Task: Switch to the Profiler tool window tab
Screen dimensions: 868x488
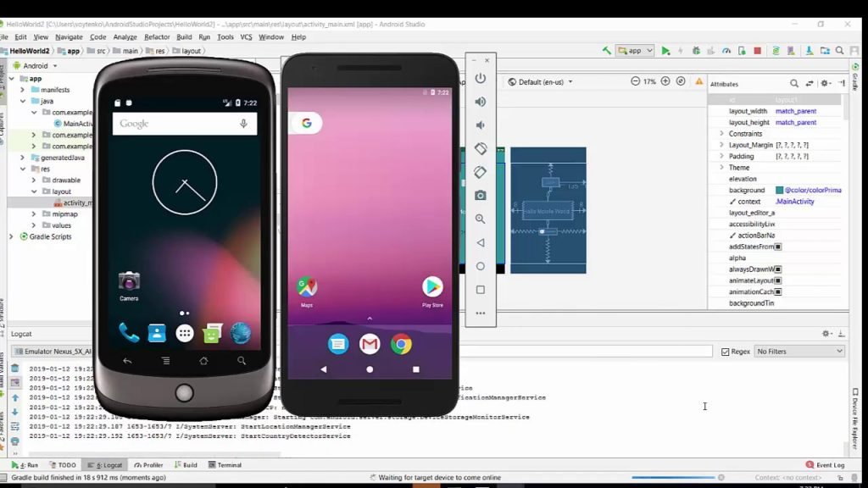Action: 148,465
